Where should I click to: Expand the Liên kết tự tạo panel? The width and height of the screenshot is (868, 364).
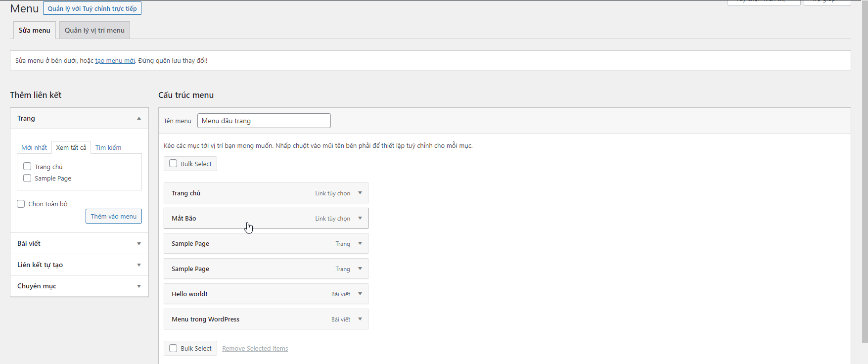point(139,265)
